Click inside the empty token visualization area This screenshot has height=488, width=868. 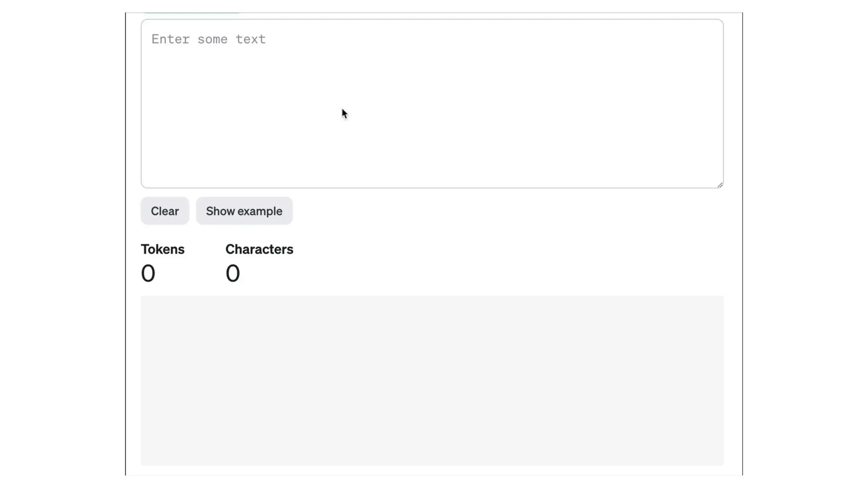[432, 380]
